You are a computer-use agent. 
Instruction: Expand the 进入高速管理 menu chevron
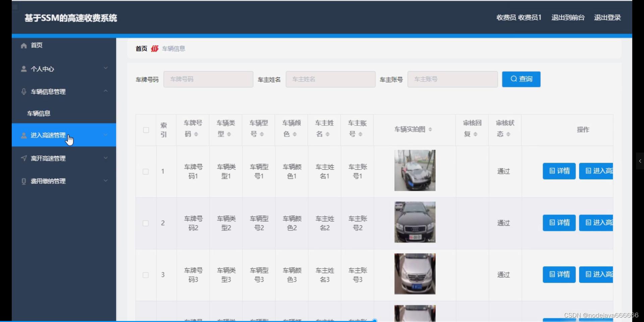106,135
